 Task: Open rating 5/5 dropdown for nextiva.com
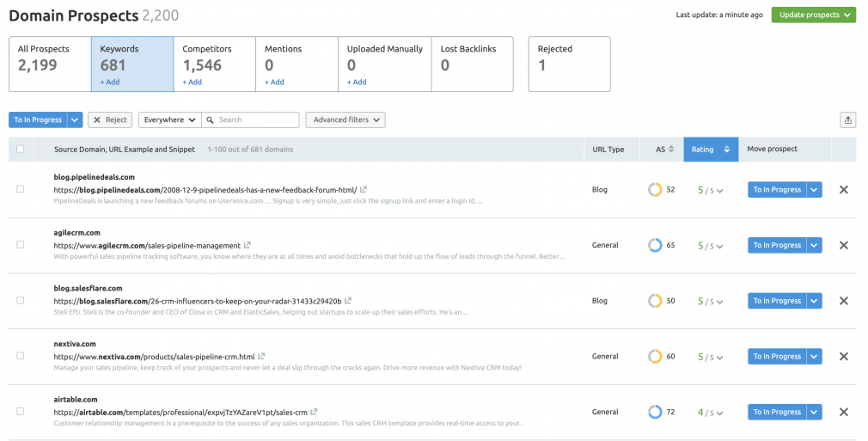pyautogui.click(x=710, y=357)
